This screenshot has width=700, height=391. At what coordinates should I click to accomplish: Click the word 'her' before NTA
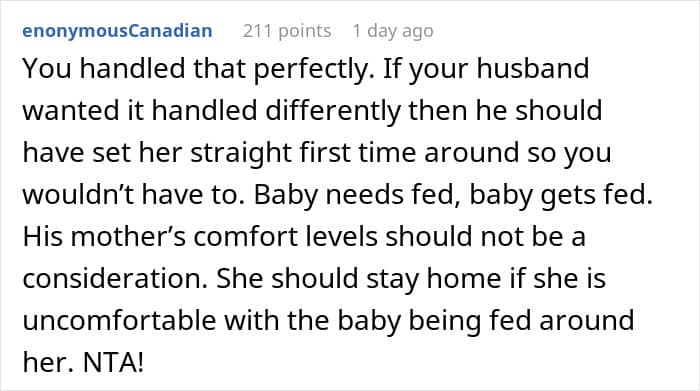(x=48, y=362)
